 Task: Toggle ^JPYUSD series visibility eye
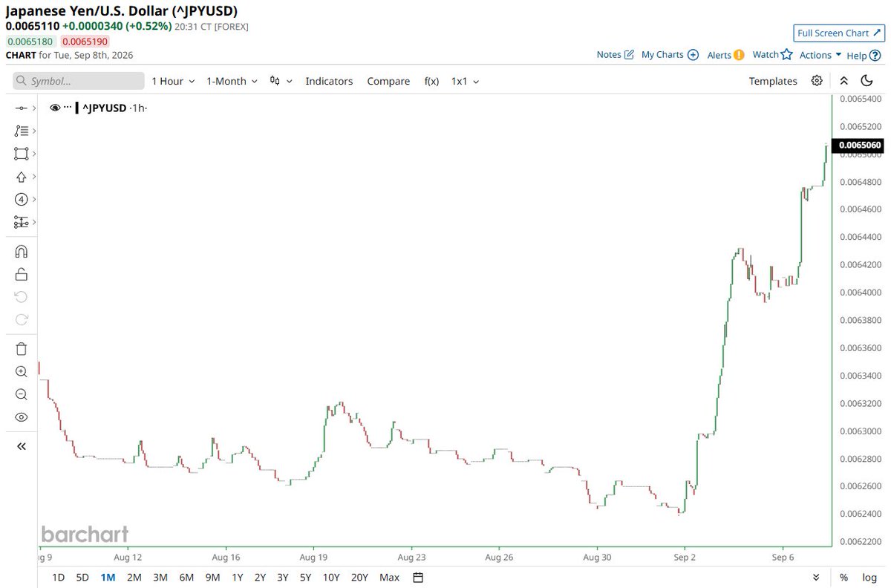click(55, 108)
